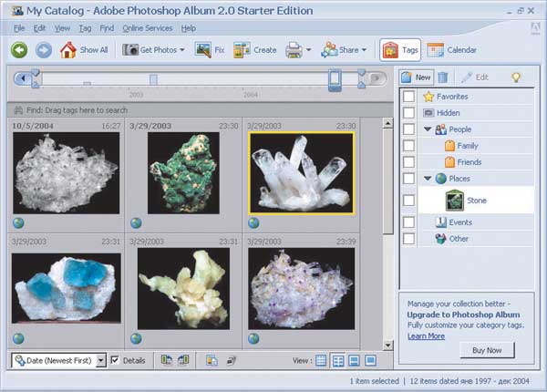Click the timeline current-date marker

335,80
